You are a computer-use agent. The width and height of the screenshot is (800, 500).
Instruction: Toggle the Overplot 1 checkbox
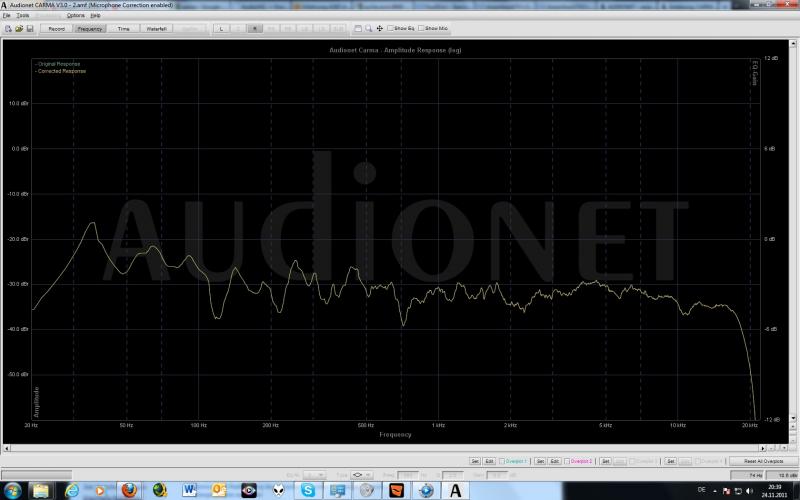(x=502, y=461)
